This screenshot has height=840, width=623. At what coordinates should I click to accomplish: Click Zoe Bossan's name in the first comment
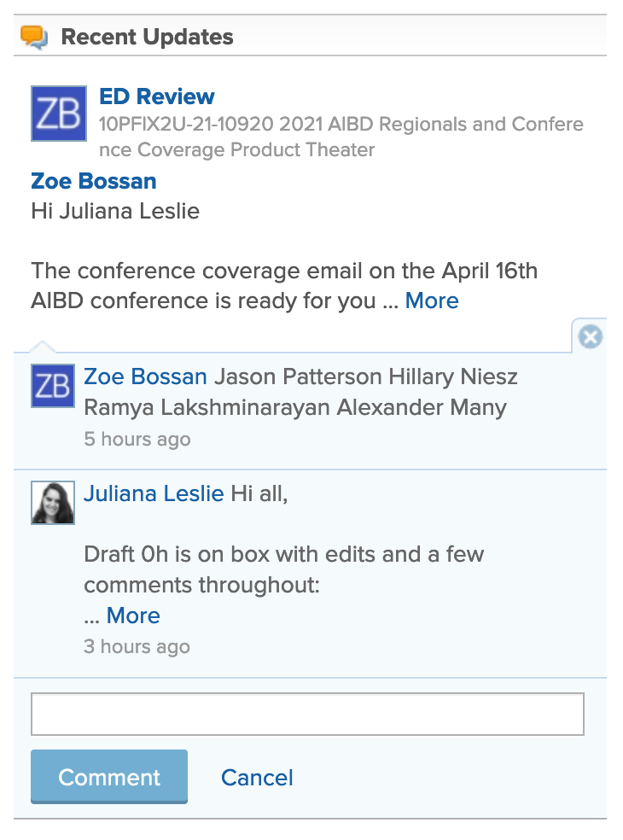145,376
